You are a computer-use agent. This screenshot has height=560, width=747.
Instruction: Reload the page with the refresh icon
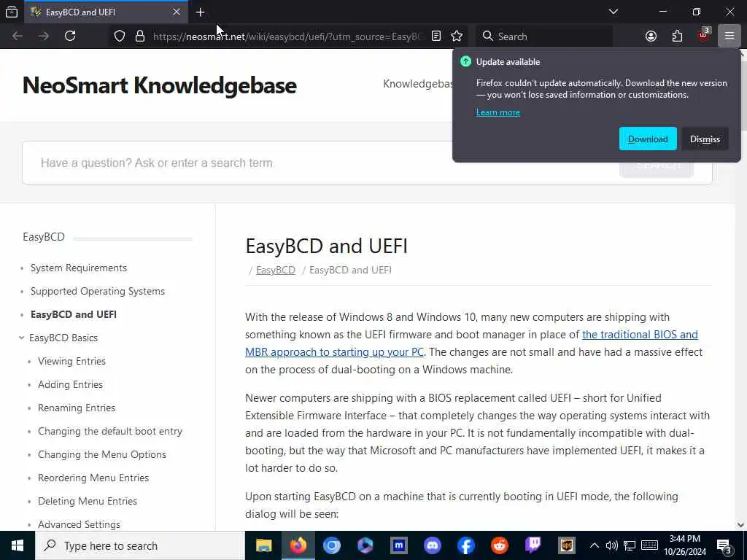(x=70, y=36)
